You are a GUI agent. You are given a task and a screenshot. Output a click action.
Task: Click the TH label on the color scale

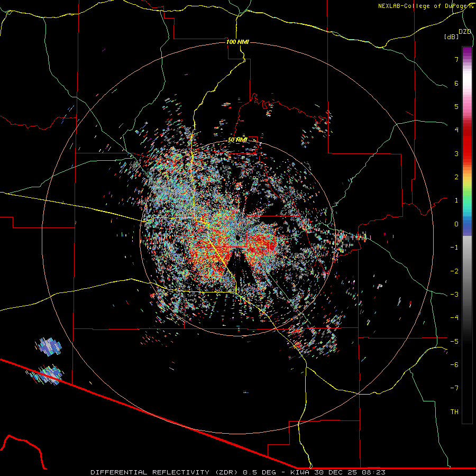pos(454,412)
